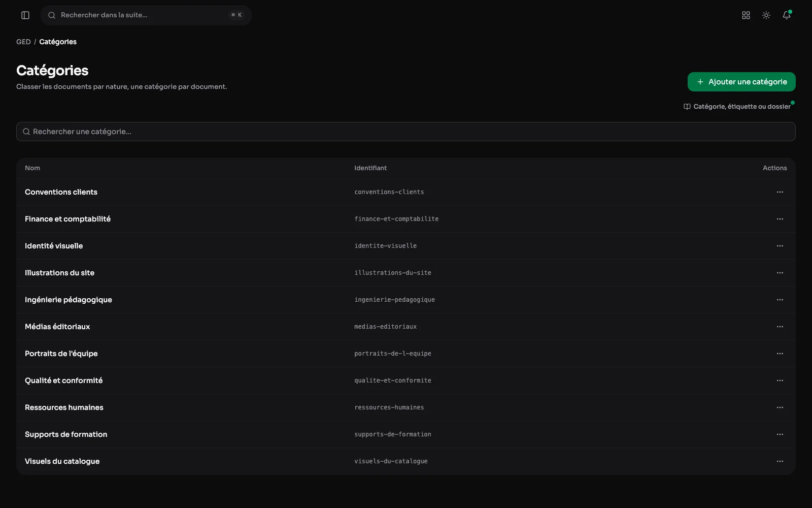Screen dimensions: 812x508
Task: Select the Qualité et conformité name
Action: [x=63, y=380]
